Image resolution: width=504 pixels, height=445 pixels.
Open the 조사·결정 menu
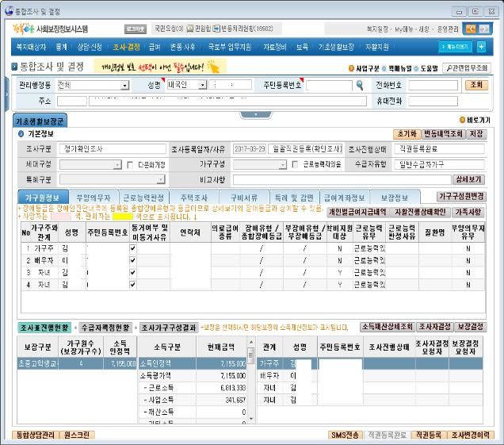(127, 48)
